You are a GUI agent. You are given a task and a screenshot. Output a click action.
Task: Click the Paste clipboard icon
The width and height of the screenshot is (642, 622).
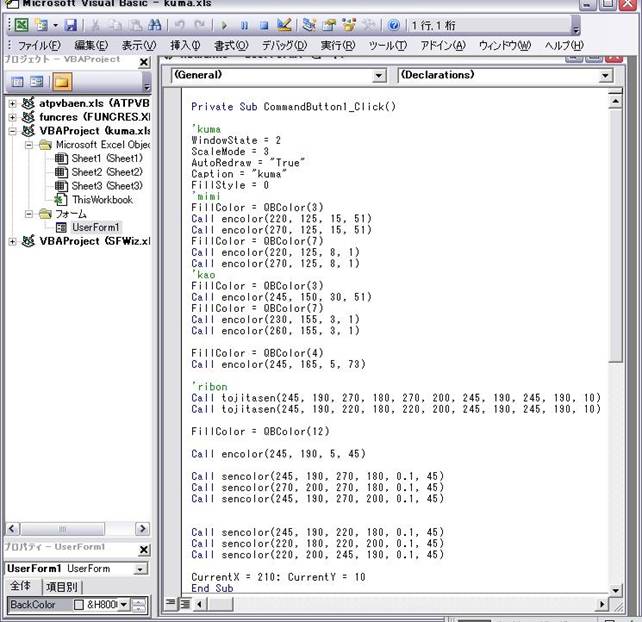135,25
